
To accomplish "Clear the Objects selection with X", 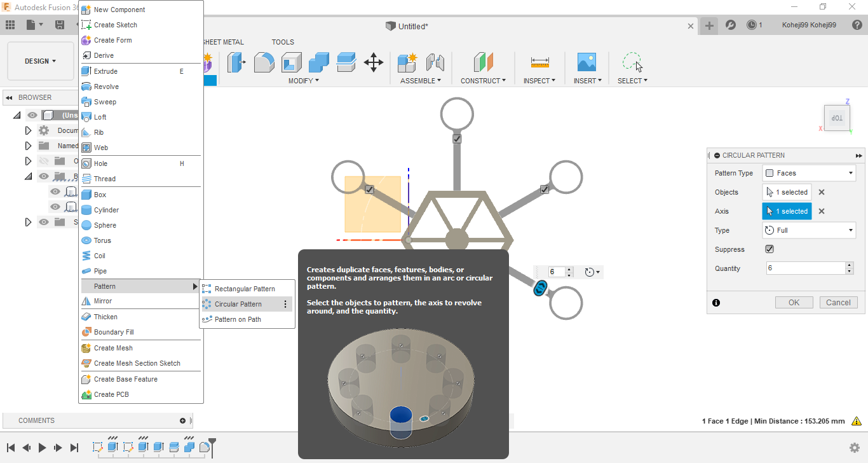I will (x=822, y=192).
